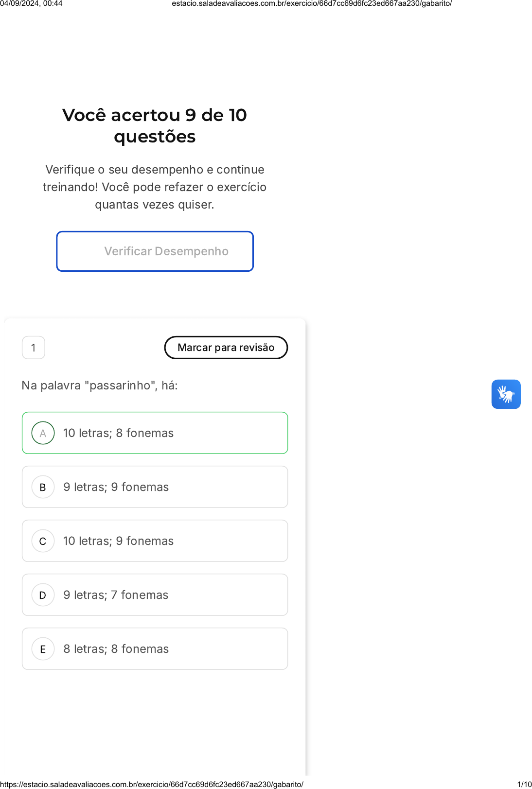Screen dimensions: 532x789
Task: Open the sign language accessibility widget
Action: 506,394
